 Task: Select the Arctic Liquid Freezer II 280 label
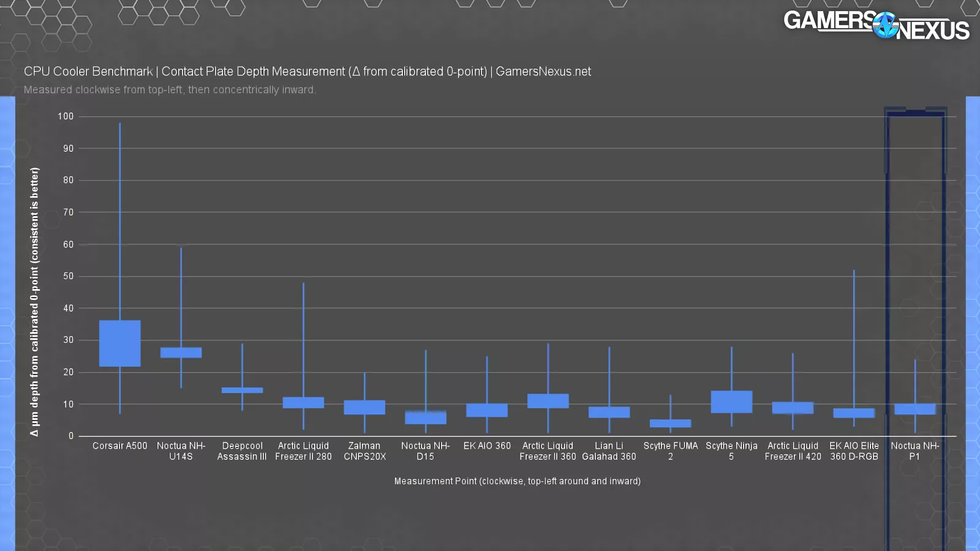303,451
